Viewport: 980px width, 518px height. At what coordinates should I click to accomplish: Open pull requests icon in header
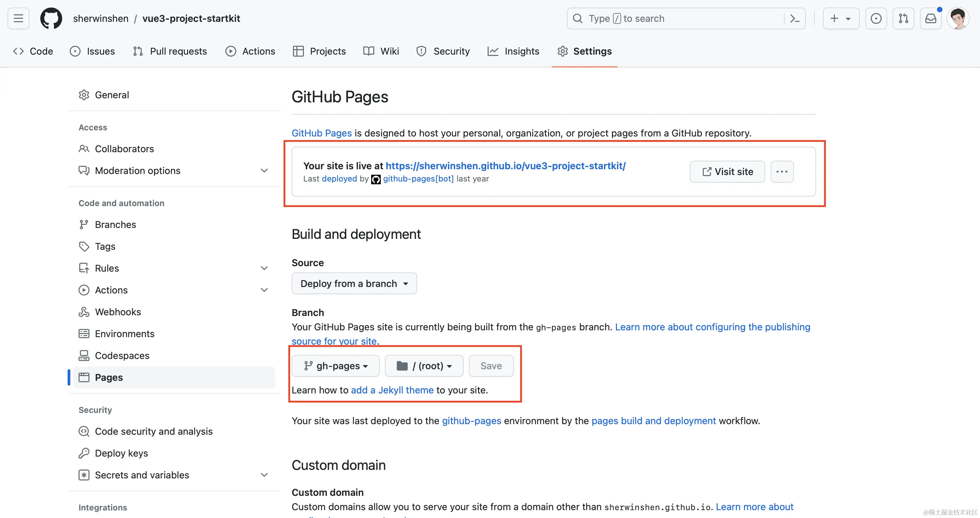coord(903,18)
